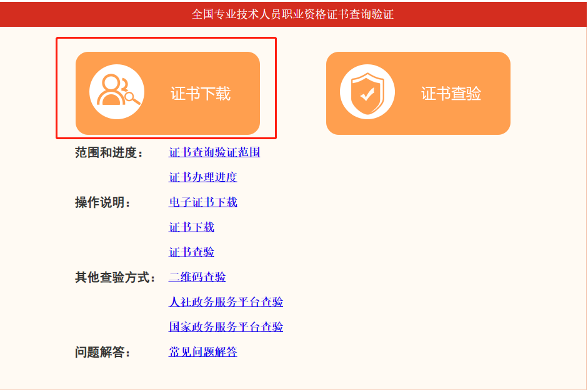Click the user search icon on 证书下载

pyautogui.click(x=117, y=92)
